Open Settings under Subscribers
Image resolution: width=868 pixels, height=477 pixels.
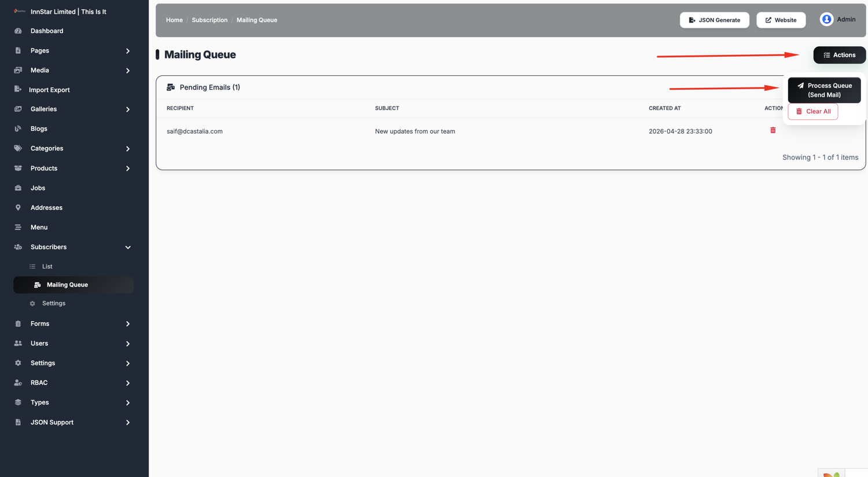point(53,303)
